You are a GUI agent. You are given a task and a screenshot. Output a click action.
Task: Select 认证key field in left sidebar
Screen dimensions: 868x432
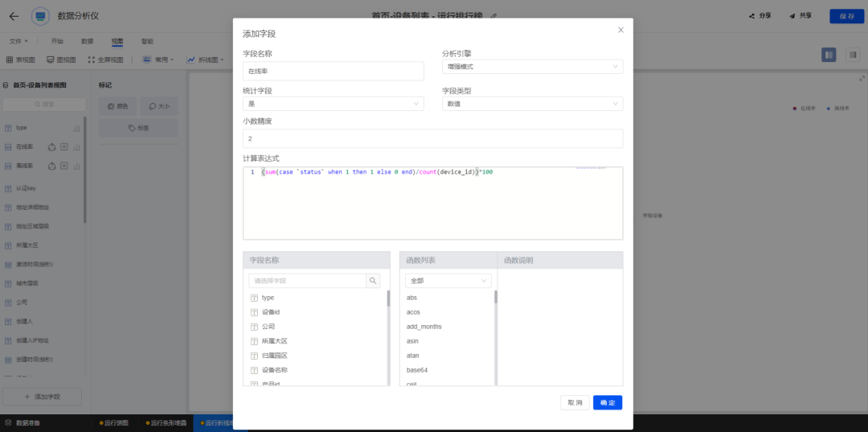[26, 188]
